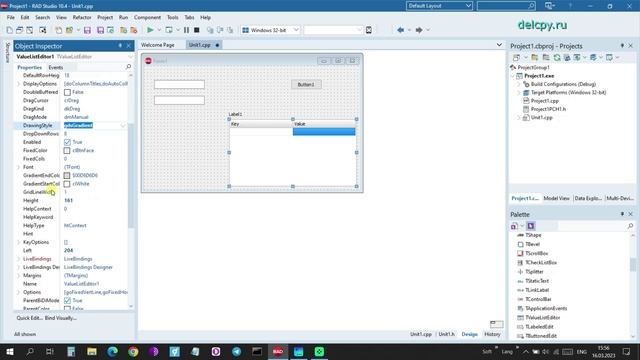Expand Target Platforms node
This screenshot has width=640, height=360.
click(519, 93)
